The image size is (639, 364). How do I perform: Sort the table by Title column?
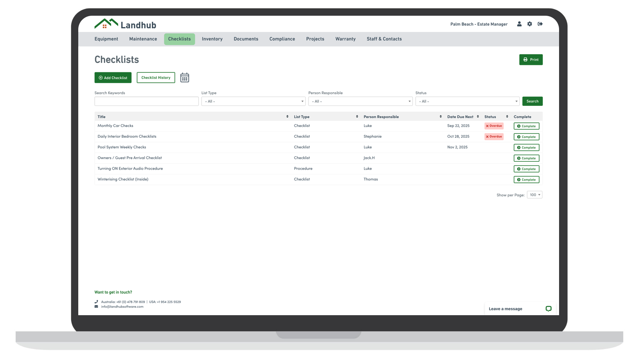click(287, 117)
